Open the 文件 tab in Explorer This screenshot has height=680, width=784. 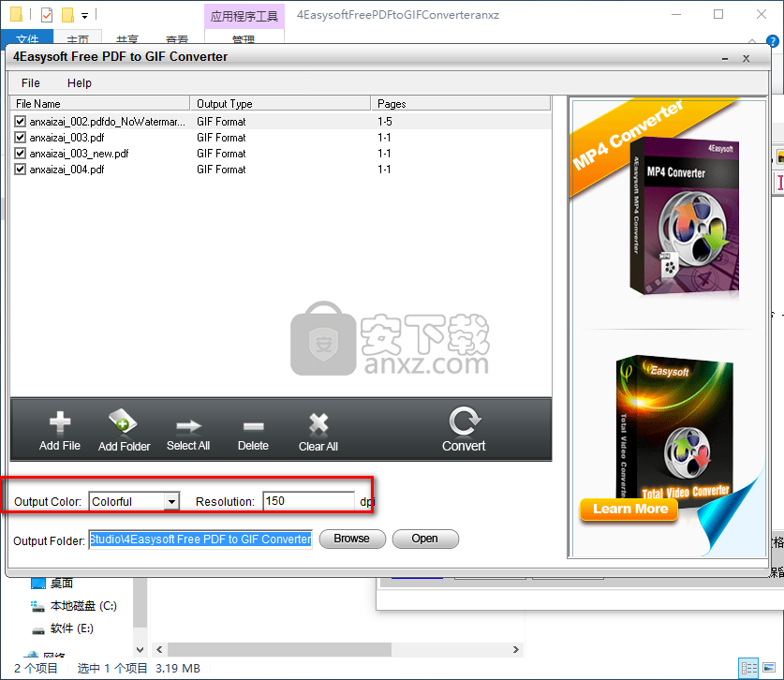pyautogui.click(x=27, y=37)
